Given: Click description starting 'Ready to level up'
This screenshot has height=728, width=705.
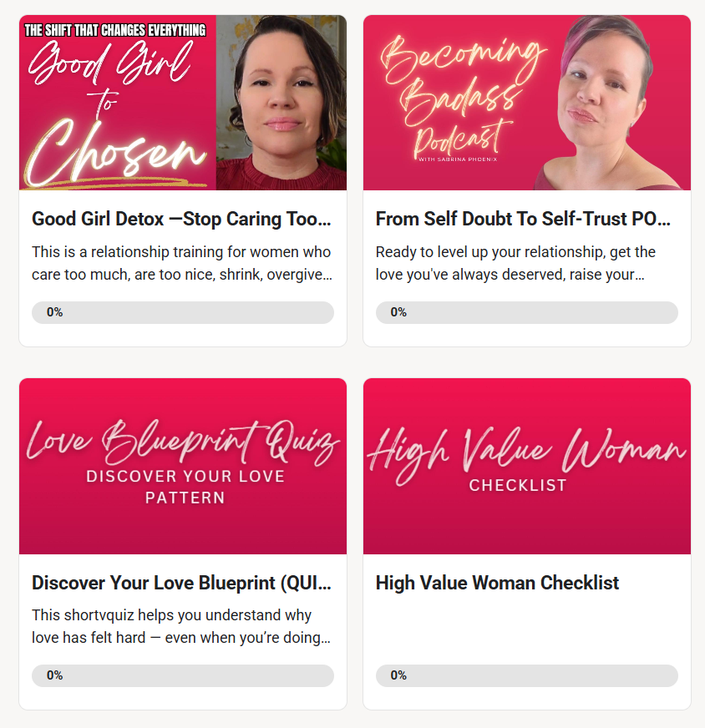Looking at the screenshot, I should pyautogui.click(x=515, y=263).
